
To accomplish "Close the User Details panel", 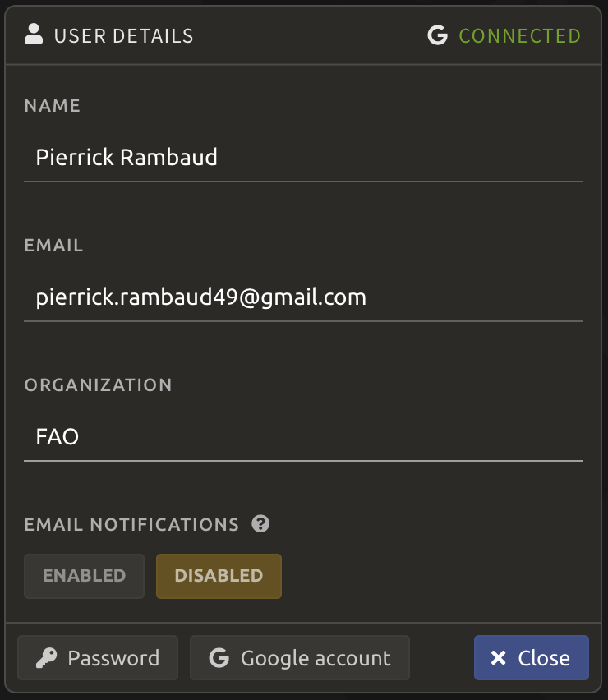I will pyautogui.click(x=531, y=658).
